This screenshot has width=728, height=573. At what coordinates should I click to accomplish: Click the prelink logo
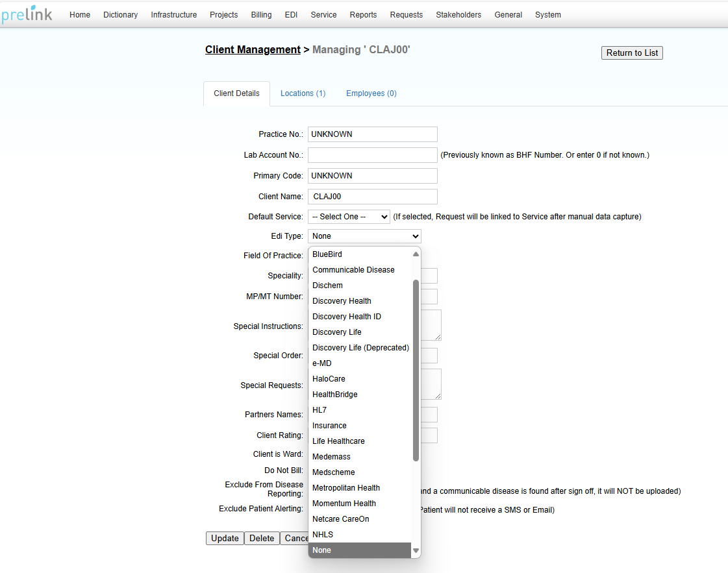click(x=27, y=14)
